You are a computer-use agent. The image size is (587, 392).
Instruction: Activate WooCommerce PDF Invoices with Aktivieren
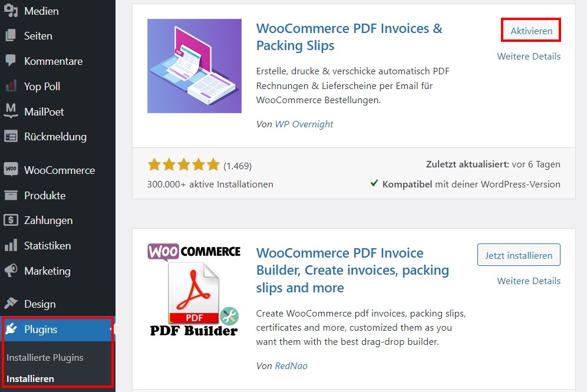click(x=531, y=31)
